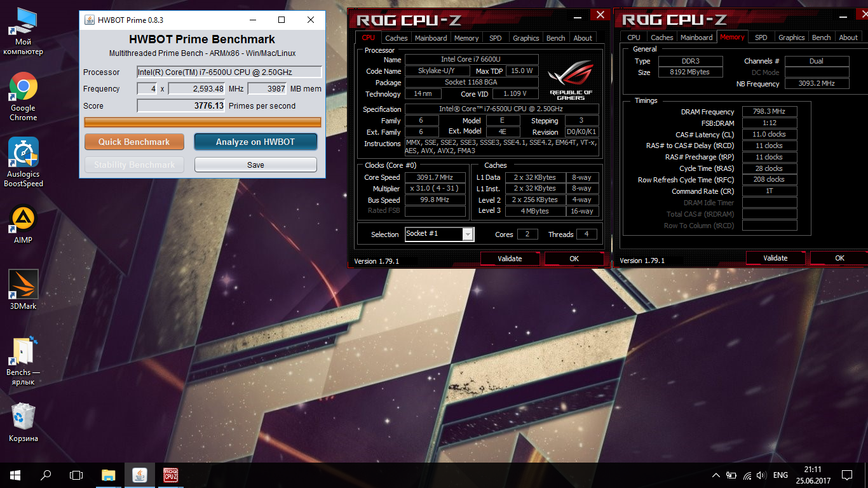868x488 pixels.
Task: Open Task View on the taskbar
Action: click(76, 475)
